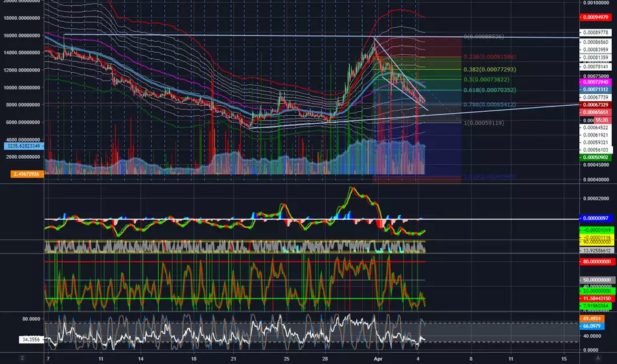Click date 7 on the time axis
Screen dimensions: 617x364
(48, 359)
